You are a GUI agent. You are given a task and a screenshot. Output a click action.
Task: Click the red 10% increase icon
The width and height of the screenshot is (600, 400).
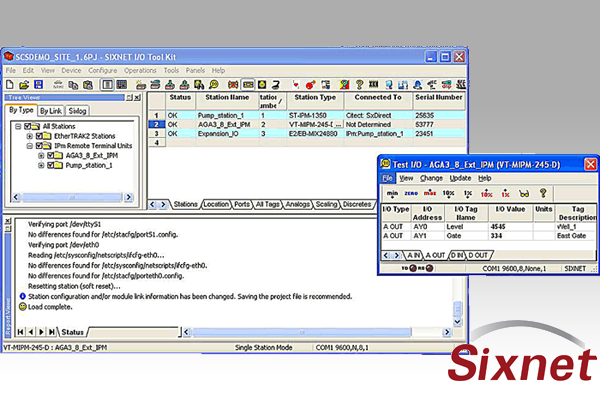pyautogui.click(x=486, y=194)
